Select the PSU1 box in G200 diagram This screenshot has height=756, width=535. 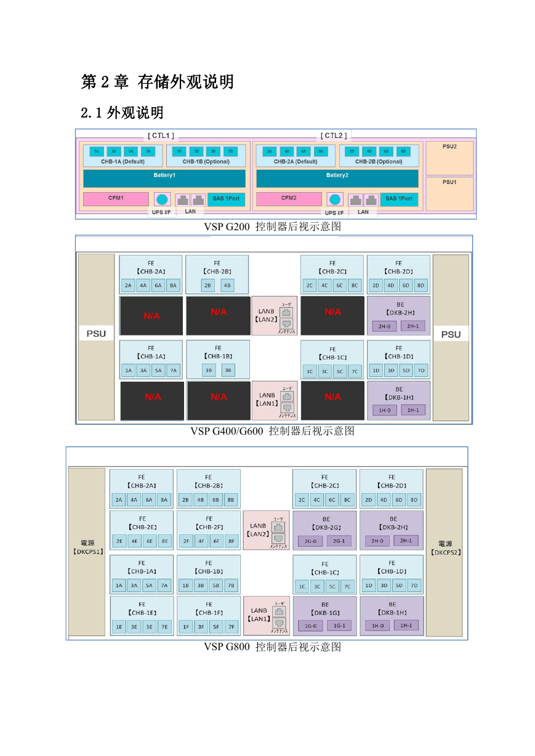tap(450, 194)
